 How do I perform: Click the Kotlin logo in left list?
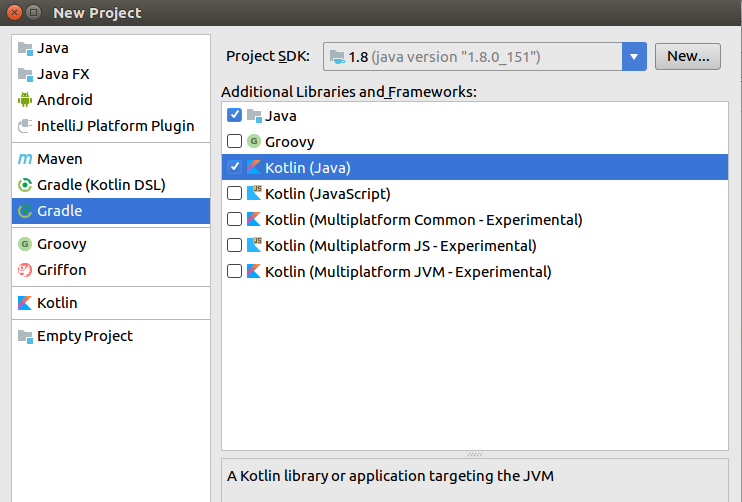[25, 303]
